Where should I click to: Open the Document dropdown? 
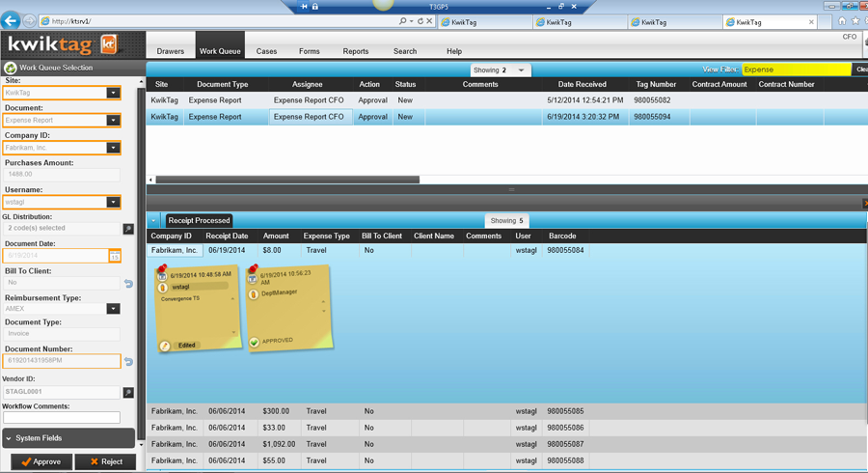[113, 121]
